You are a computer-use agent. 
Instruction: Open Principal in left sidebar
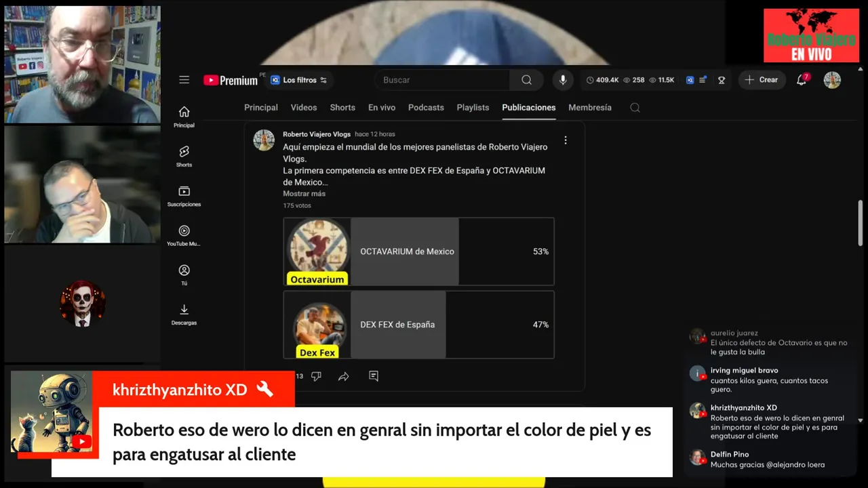(x=184, y=117)
